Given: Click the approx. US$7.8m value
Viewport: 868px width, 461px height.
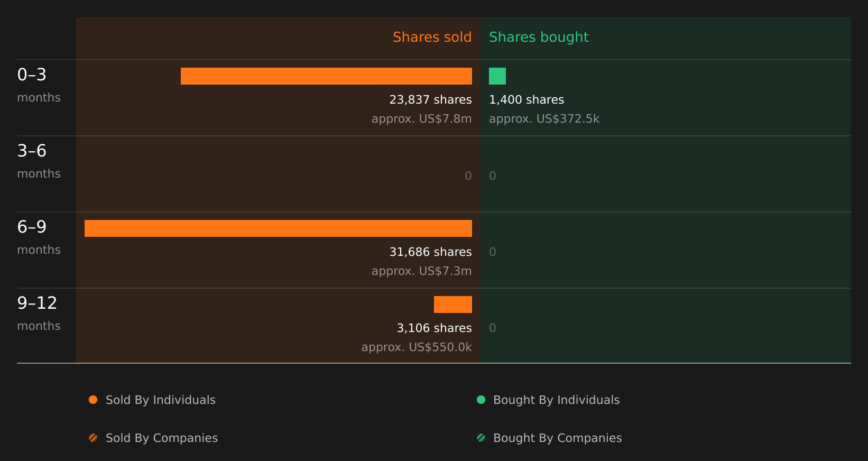Looking at the screenshot, I should point(421,119).
